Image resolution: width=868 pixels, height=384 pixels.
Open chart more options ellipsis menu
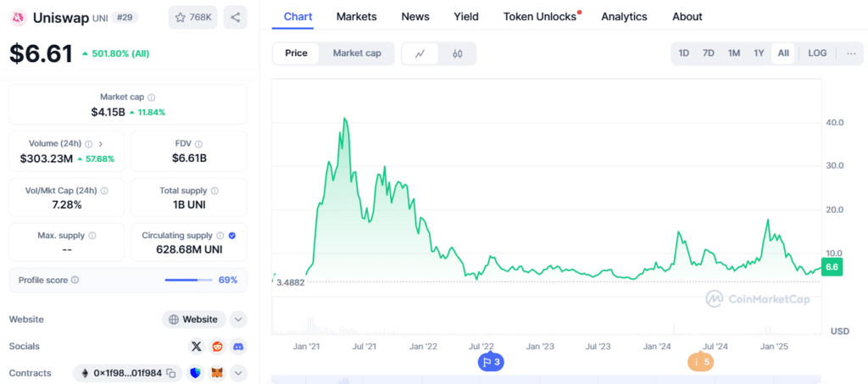tap(851, 53)
